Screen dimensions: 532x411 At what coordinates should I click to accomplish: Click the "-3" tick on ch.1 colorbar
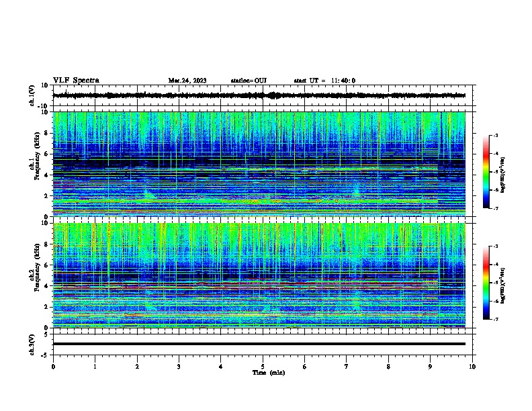(x=495, y=136)
